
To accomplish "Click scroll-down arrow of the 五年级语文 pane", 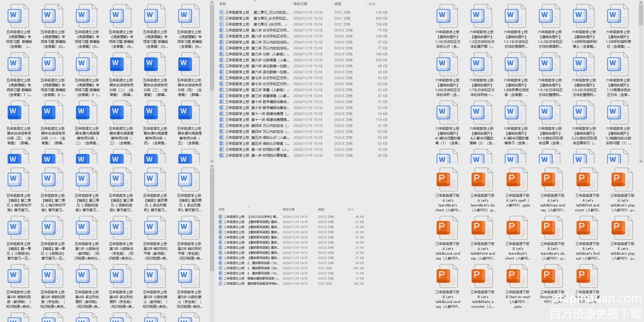I will [212, 161].
